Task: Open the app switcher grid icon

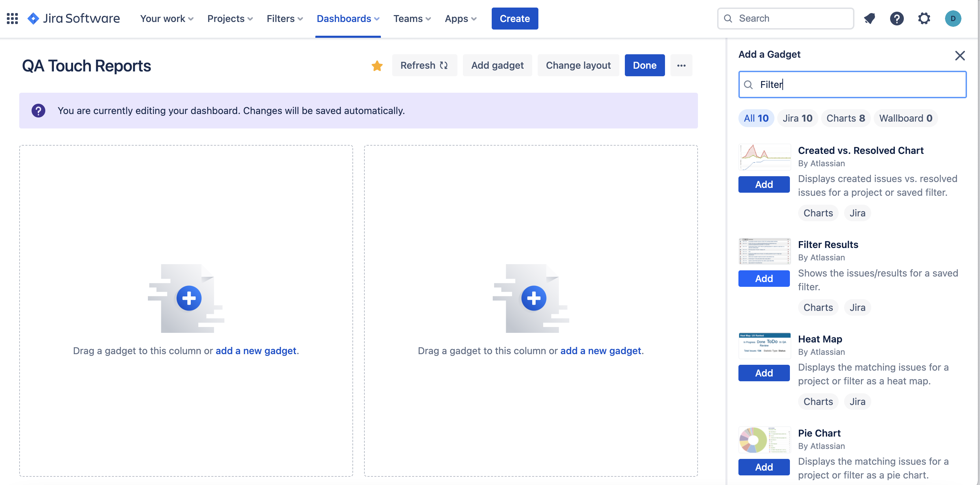Action: [x=12, y=18]
